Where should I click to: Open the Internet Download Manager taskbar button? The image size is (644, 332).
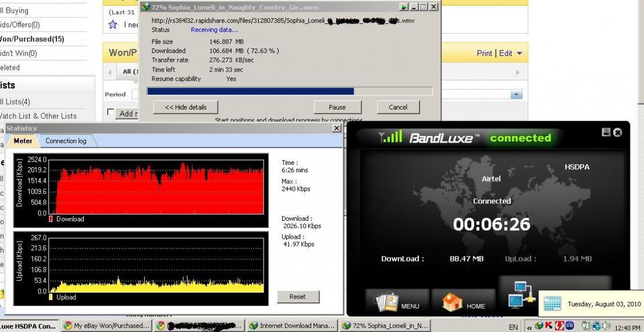[x=291, y=326]
